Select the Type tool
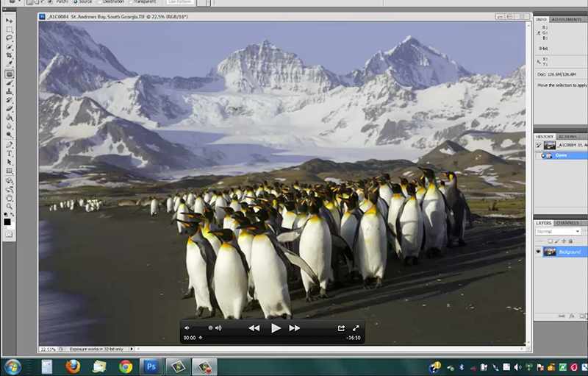The height and width of the screenshot is (376, 588). click(10, 154)
